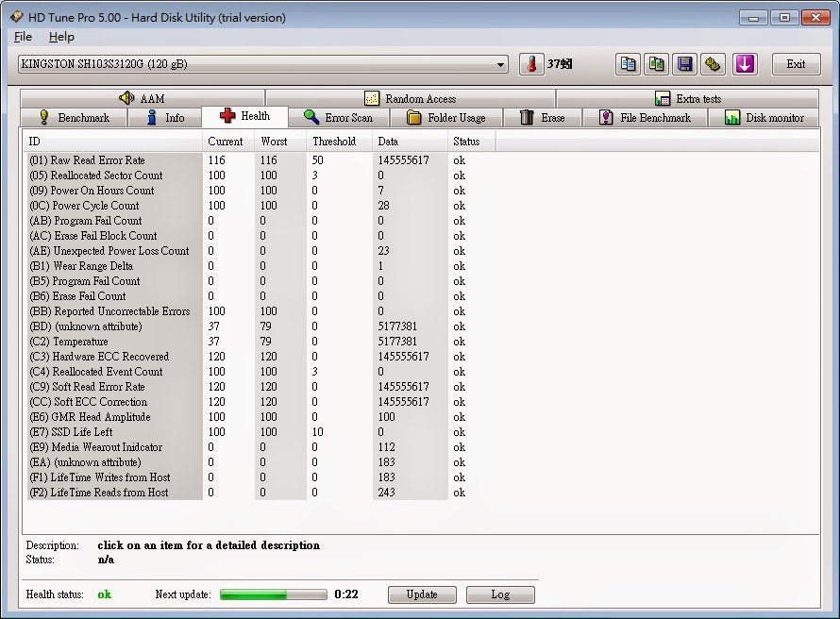This screenshot has height=619, width=840.
Task: Click the speaker icon on AAM tab
Action: (x=126, y=98)
